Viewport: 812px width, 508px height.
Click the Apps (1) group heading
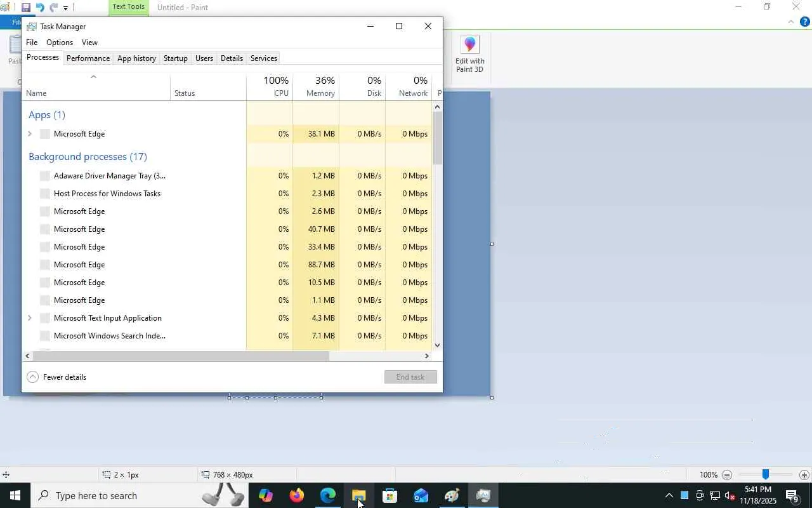coord(47,115)
